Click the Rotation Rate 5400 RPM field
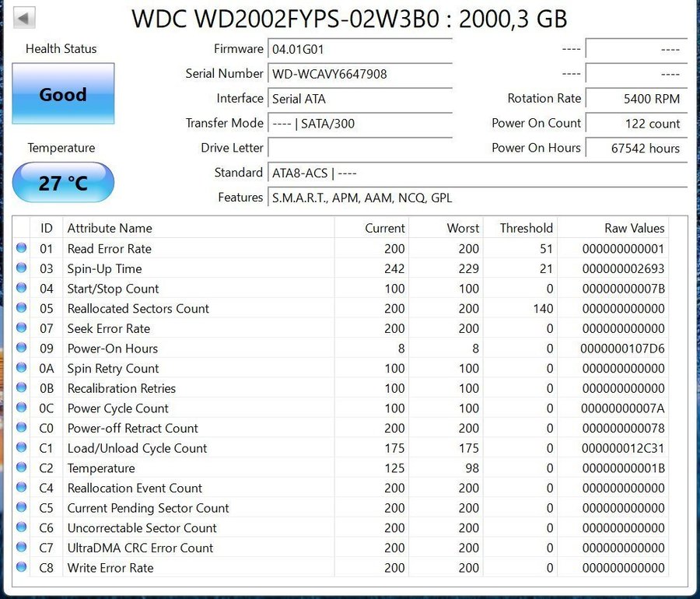The width and height of the screenshot is (700, 599). tap(635, 99)
